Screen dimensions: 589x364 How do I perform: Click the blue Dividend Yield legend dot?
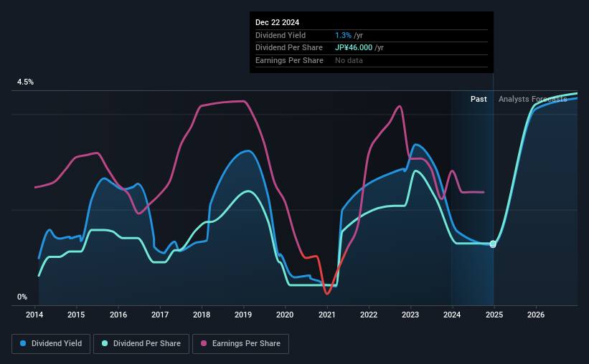tap(23, 343)
